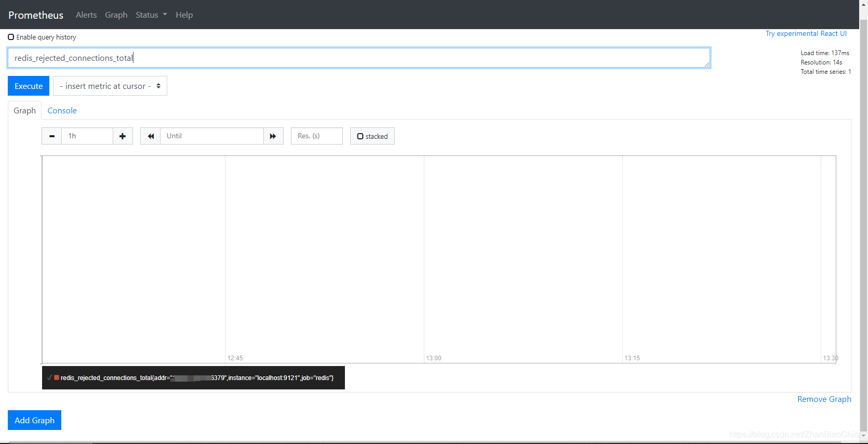868x444 pixels.
Task: Click the Execute button
Action: pos(29,86)
